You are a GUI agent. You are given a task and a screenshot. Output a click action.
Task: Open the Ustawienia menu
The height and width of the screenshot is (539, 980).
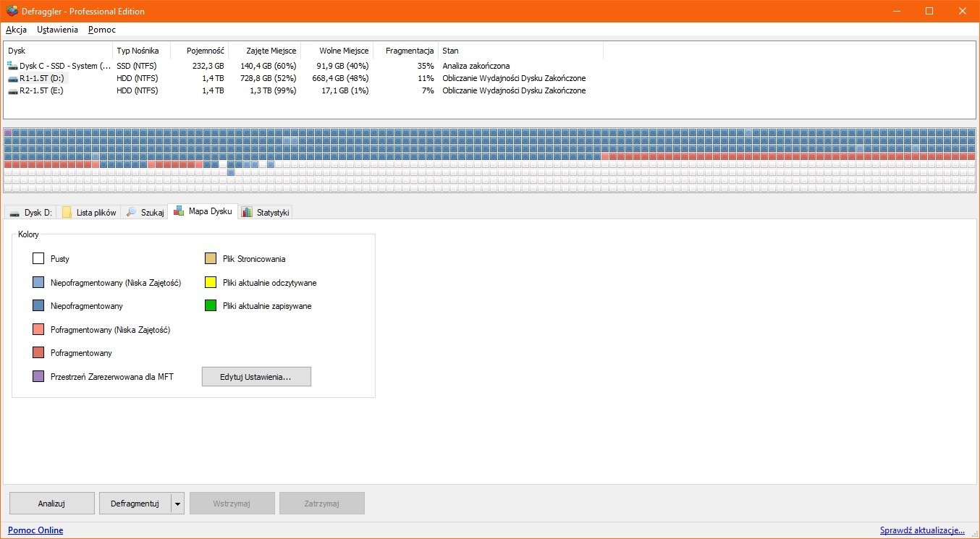[x=57, y=30]
